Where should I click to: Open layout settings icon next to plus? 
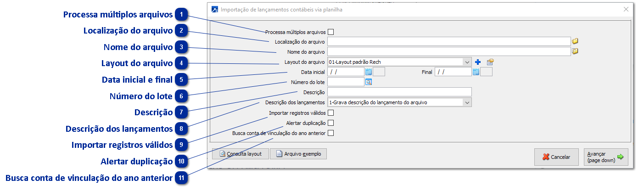(x=490, y=62)
